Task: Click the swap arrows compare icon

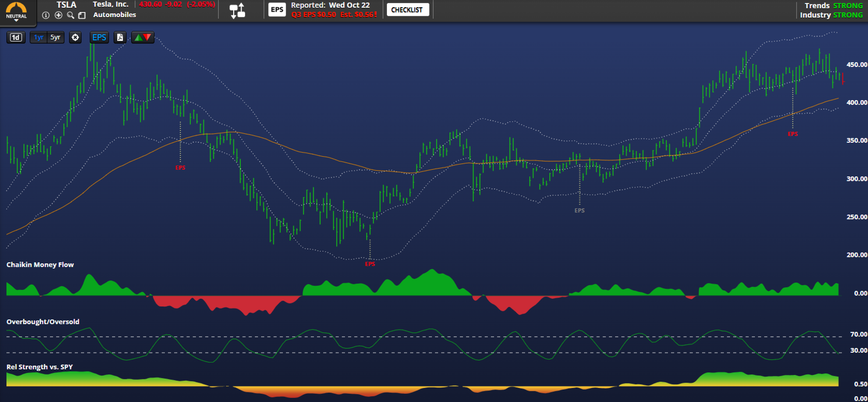Action: point(237,10)
